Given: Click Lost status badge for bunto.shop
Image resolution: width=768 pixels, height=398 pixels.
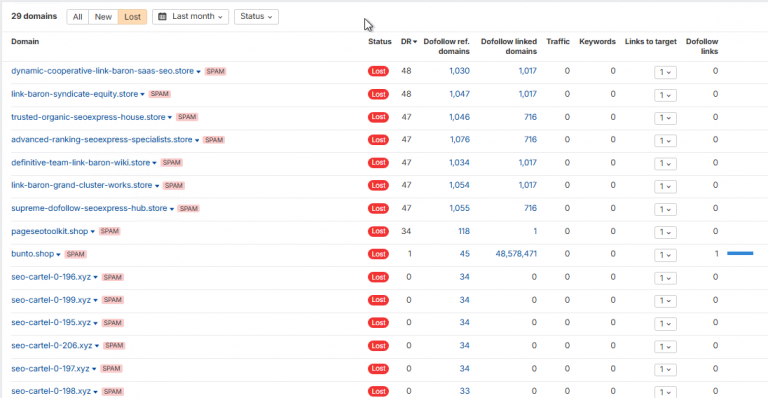Looking at the screenshot, I should [378, 254].
